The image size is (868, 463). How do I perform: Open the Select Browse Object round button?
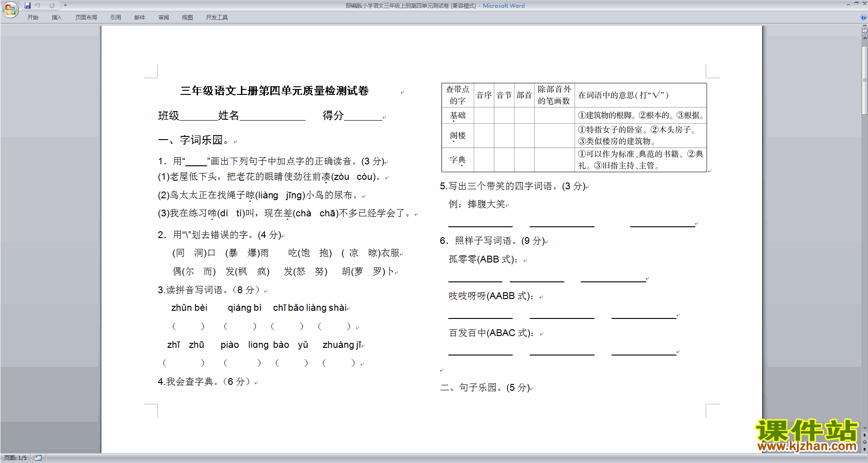(865, 442)
